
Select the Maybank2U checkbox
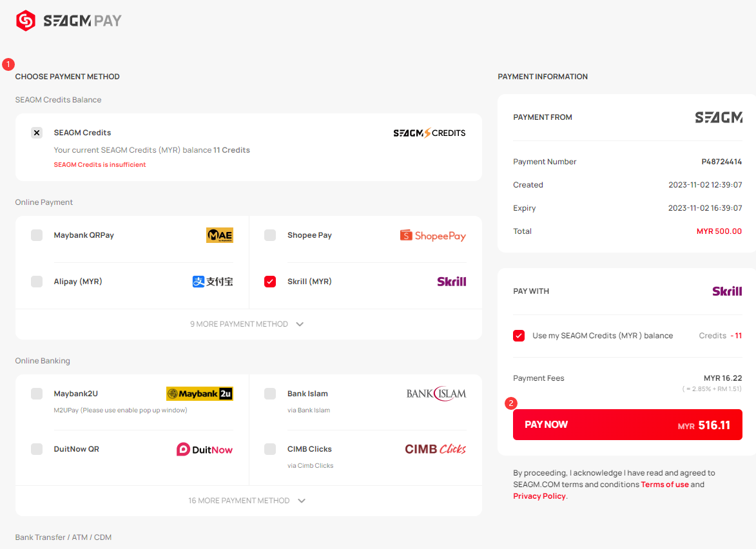(37, 394)
